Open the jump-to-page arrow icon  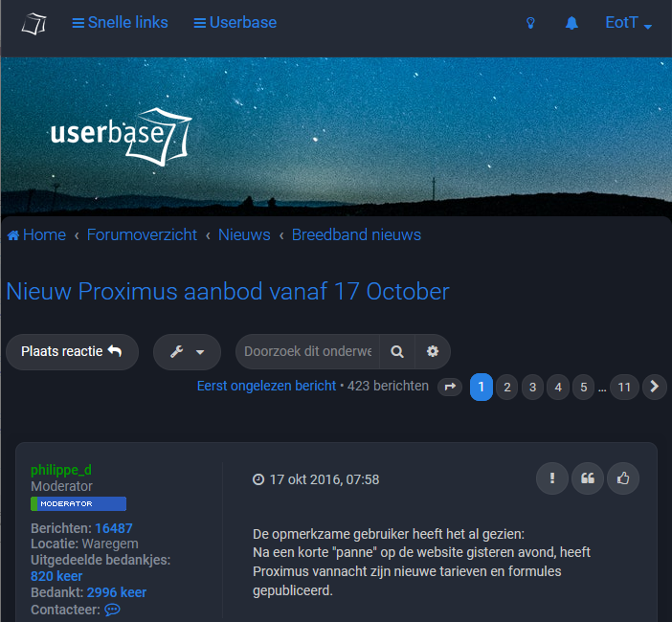pyautogui.click(x=450, y=388)
